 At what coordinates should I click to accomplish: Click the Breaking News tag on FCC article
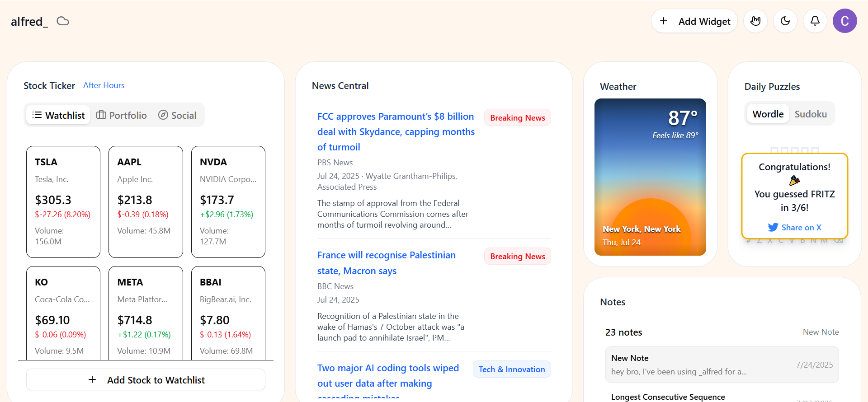(518, 117)
